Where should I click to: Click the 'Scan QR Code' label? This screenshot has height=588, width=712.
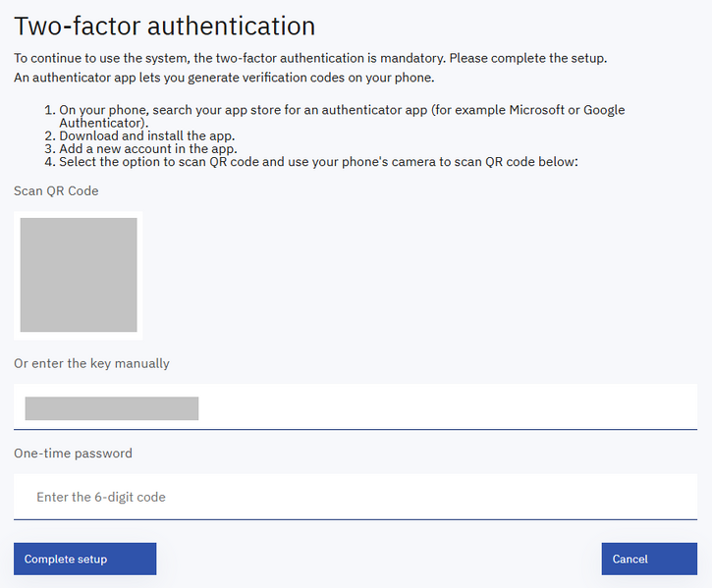pyautogui.click(x=56, y=190)
